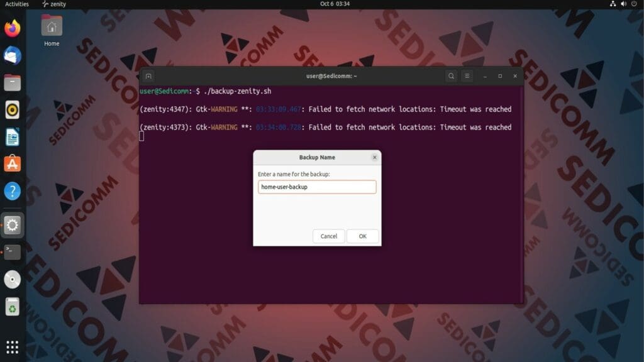Open the terminal search icon

(x=452, y=75)
